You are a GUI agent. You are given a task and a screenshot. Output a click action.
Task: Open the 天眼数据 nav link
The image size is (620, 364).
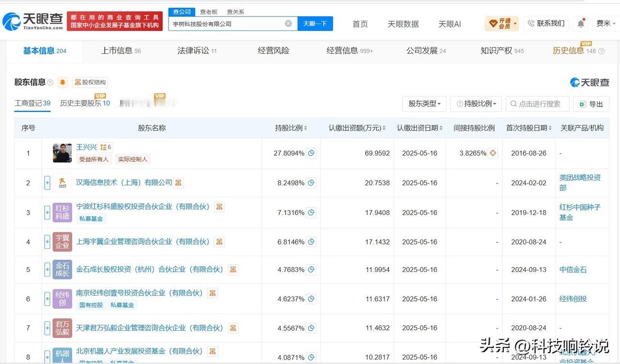click(403, 24)
